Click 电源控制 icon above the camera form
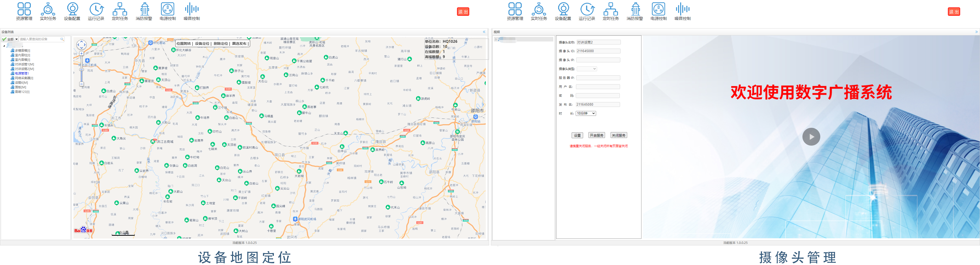The image size is (980, 265). [x=659, y=11]
